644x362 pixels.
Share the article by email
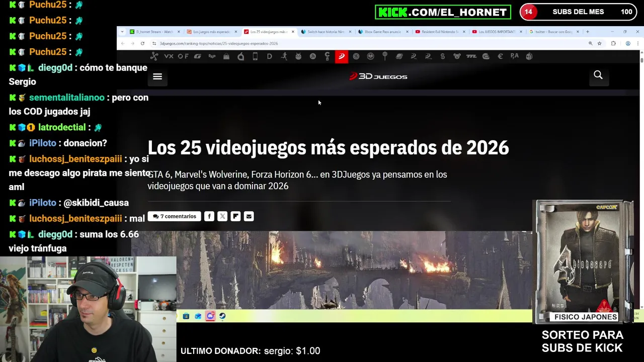249,216
